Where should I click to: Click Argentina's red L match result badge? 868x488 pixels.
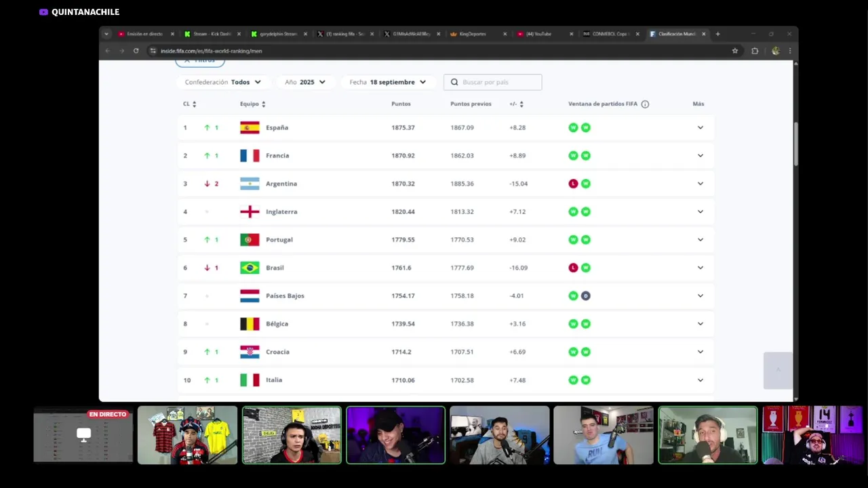(573, 184)
